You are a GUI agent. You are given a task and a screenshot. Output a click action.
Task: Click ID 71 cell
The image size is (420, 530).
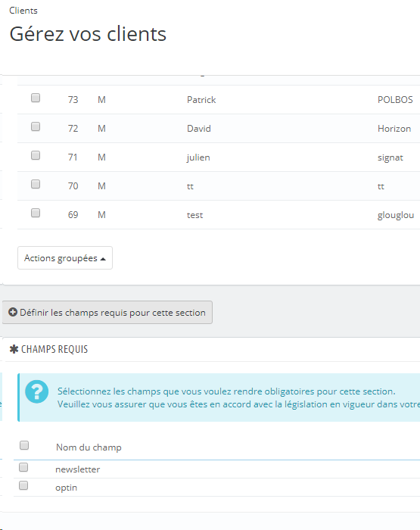pos(73,157)
